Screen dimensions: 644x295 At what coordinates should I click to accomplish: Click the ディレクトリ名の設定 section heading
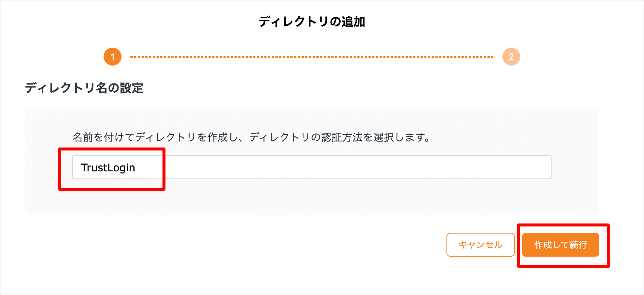[x=84, y=88]
